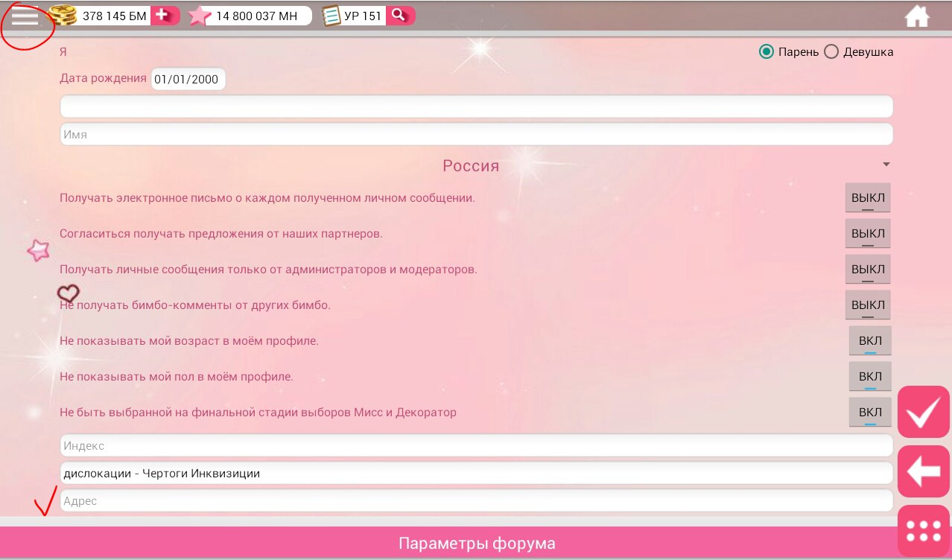
Task: Click the birth date field
Action: tap(188, 79)
